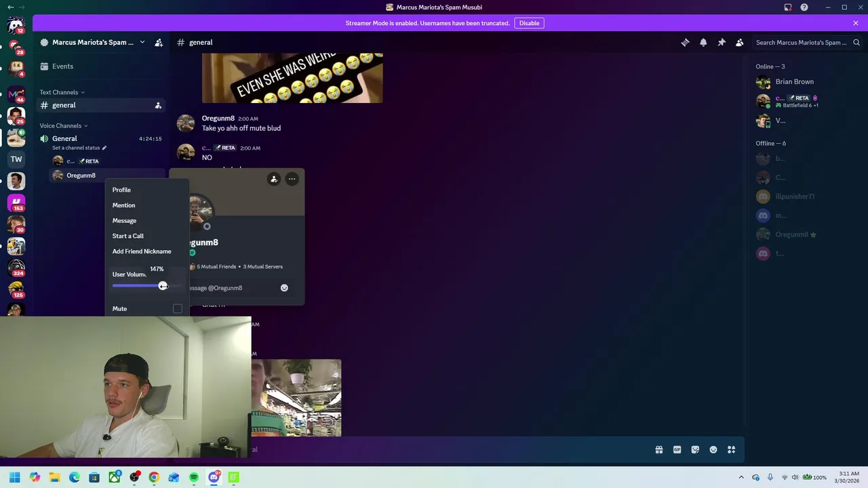
Task: Dismiss the Streamer Mode banner
Action: (x=856, y=23)
